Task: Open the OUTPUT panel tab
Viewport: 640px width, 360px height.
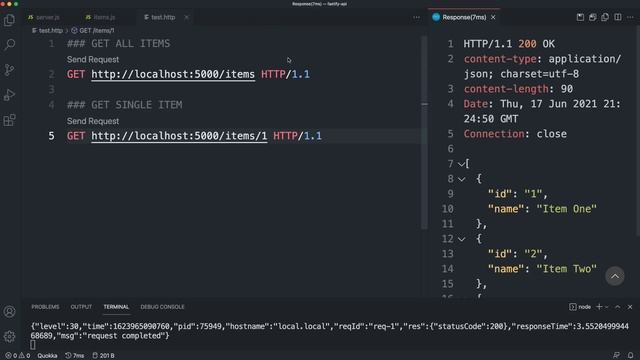Action: (x=81, y=307)
